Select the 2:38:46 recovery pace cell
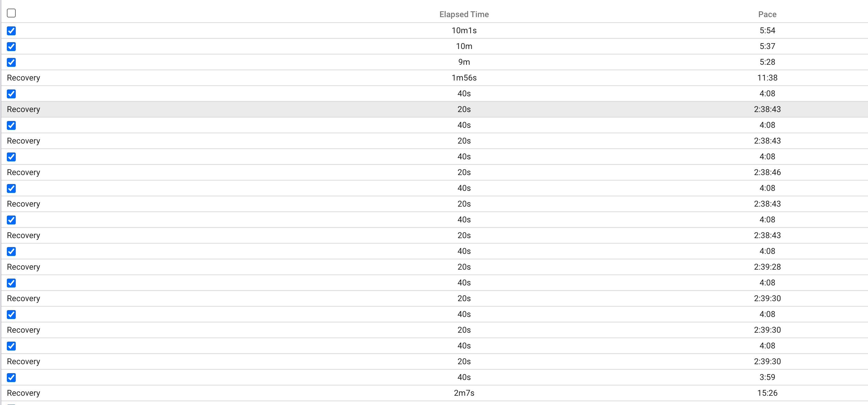 pyautogui.click(x=767, y=172)
